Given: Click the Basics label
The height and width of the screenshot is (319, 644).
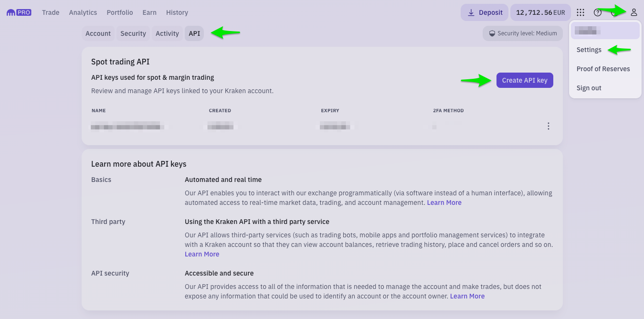Looking at the screenshot, I should coord(101,180).
